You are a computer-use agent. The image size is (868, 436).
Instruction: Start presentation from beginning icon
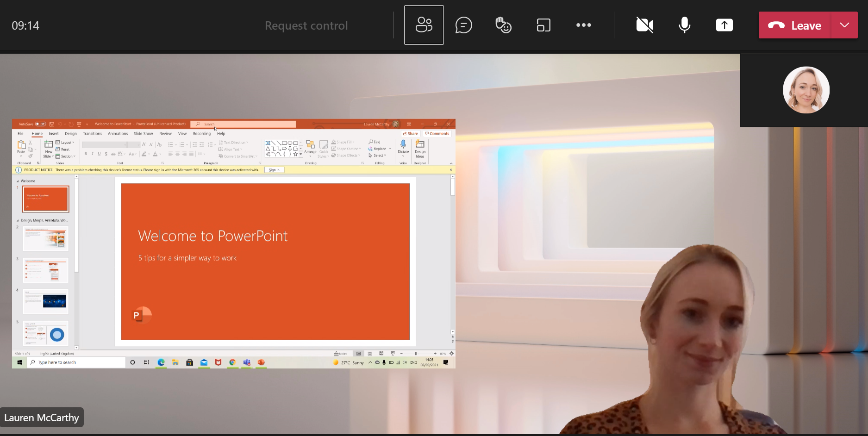tap(79, 124)
